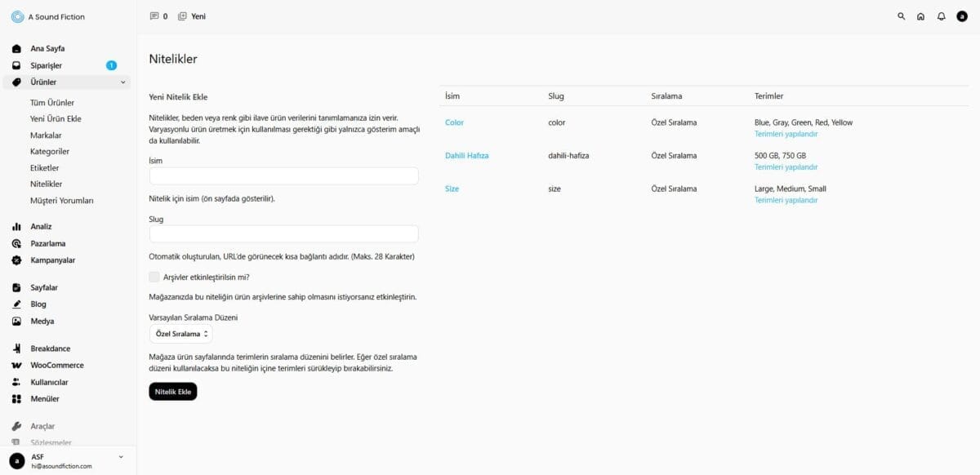Click the Nitelik Ekle button
Image resolution: width=980 pixels, height=475 pixels.
coord(173,392)
